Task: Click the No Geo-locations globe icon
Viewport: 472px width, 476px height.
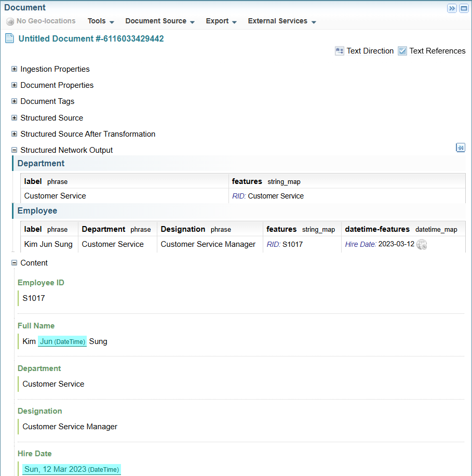Action: (10, 21)
